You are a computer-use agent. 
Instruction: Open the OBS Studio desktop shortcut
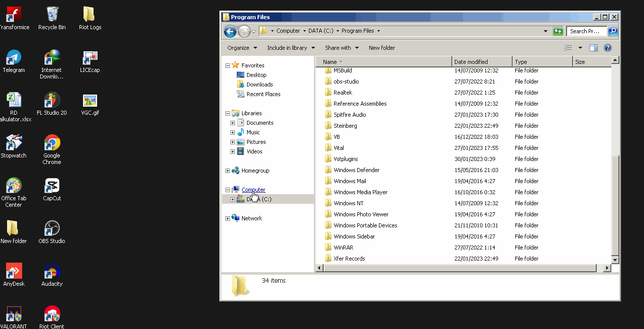click(x=52, y=228)
